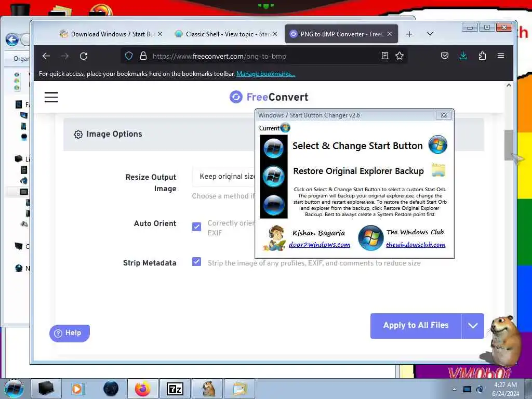Uncheck the Strip Metadata checkbox
The width and height of the screenshot is (532, 399).
tap(196, 262)
